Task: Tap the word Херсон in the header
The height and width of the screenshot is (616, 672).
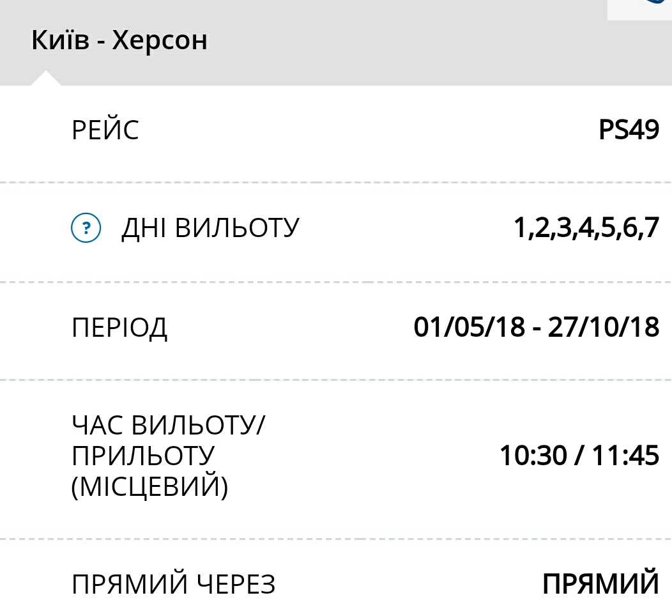Action: pos(160,42)
